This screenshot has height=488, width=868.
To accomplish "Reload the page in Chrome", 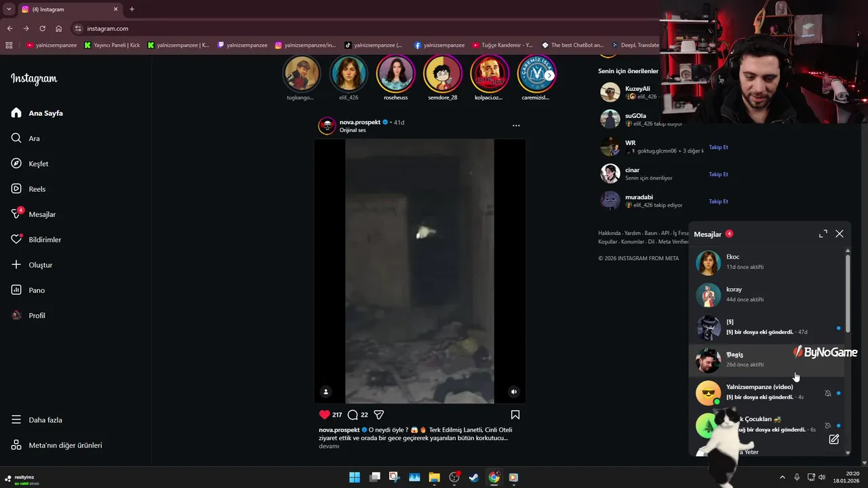I will tap(42, 28).
